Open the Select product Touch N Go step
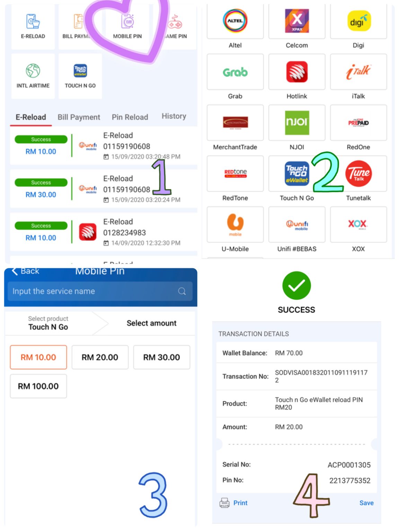The width and height of the screenshot is (399, 532). pyautogui.click(x=48, y=323)
